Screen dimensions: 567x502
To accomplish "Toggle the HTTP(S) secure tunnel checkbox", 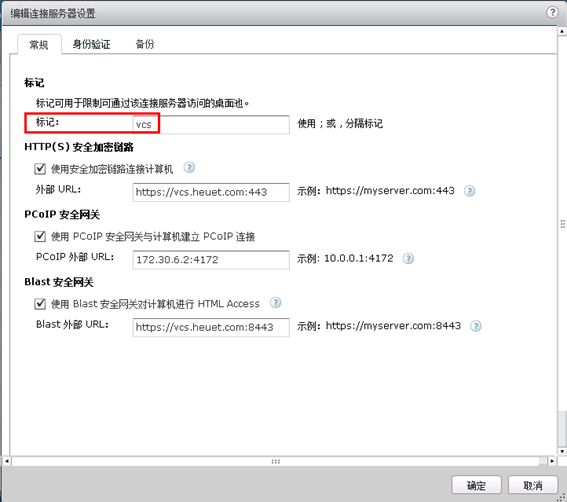I will [x=40, y=169].
